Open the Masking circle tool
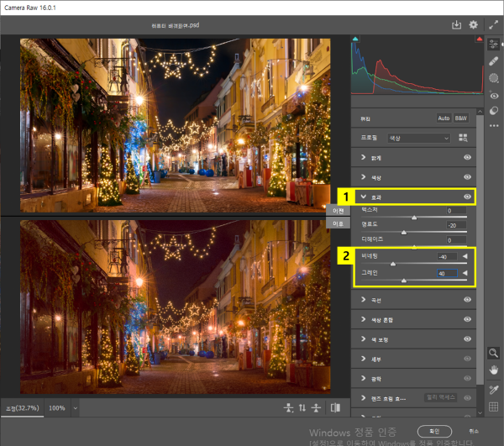The image size is (504, 446). [495, 77]
